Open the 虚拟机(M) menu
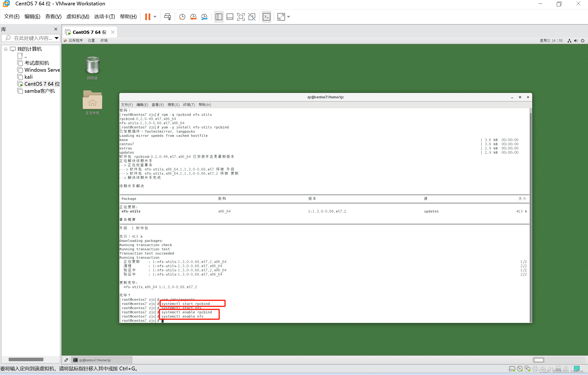Screen dimensions: 588x375 coord(78,16)
